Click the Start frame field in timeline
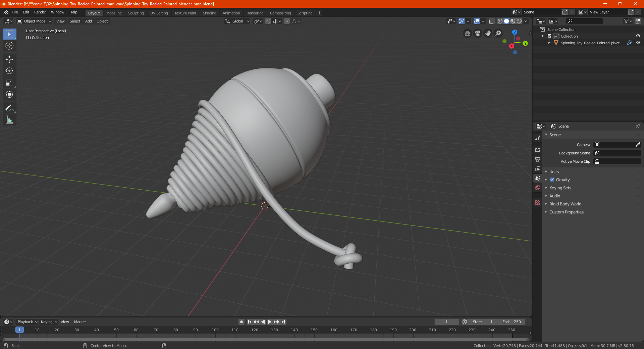Viewport: 644px width, 349px height. coord(483,321)
